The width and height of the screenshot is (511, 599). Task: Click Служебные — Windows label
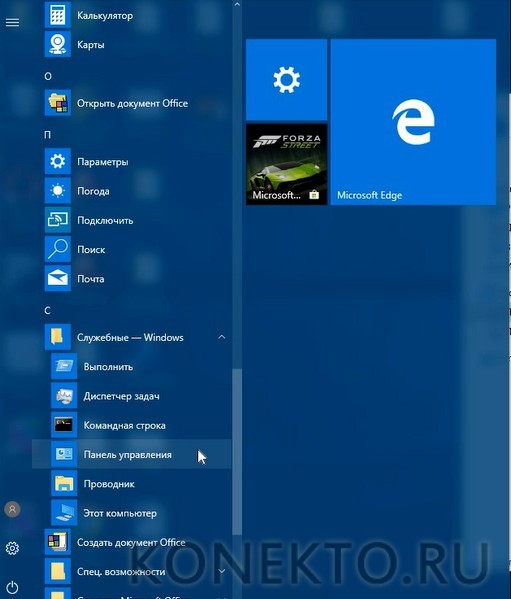(x=130, y=337)
